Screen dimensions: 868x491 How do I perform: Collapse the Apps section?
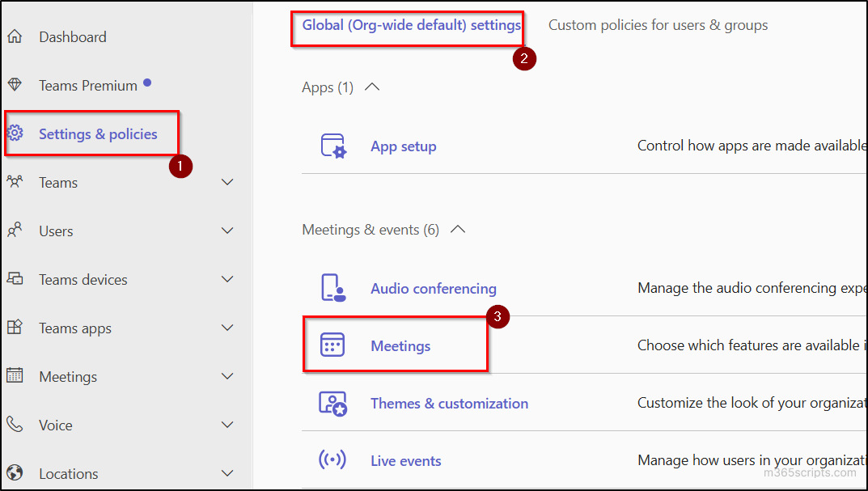click(x=371, y=87)
